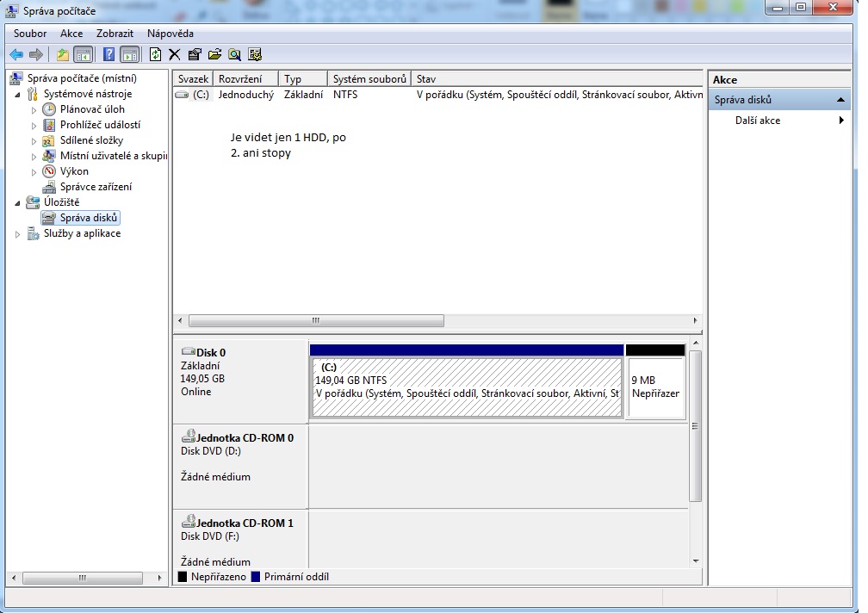Viewport: 868px width, 613px height.
Task: Click the blue Back arrow in toolbar
Action: point(16,54)
